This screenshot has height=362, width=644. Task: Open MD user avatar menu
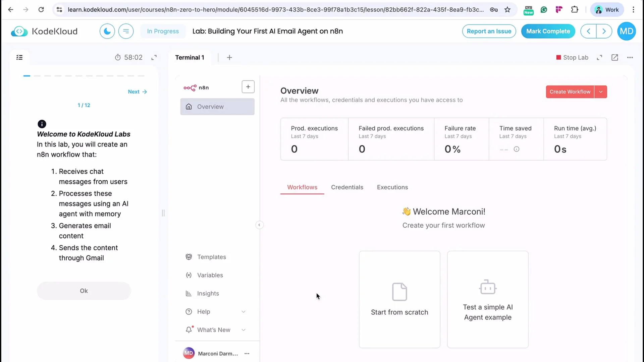point(627,31)
